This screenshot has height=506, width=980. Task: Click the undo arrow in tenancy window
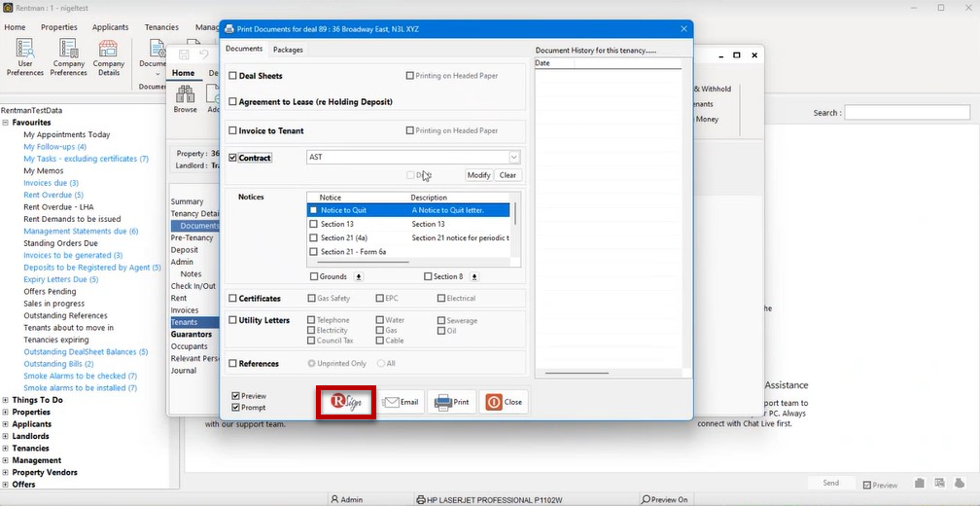204,55
